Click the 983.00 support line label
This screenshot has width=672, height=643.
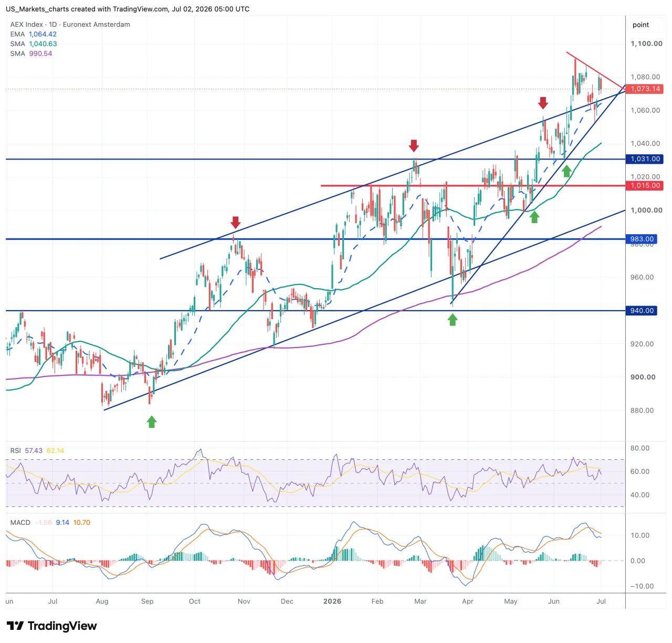[642, 239]
